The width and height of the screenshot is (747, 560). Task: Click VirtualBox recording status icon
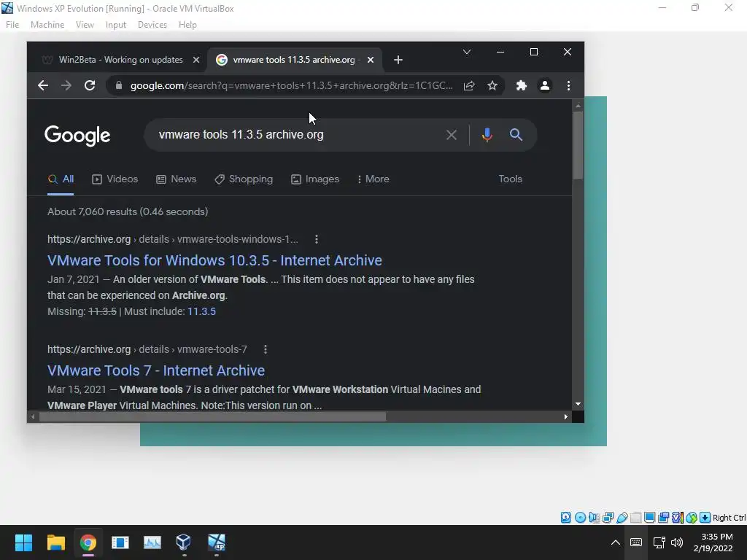click(x=663, y=517)
